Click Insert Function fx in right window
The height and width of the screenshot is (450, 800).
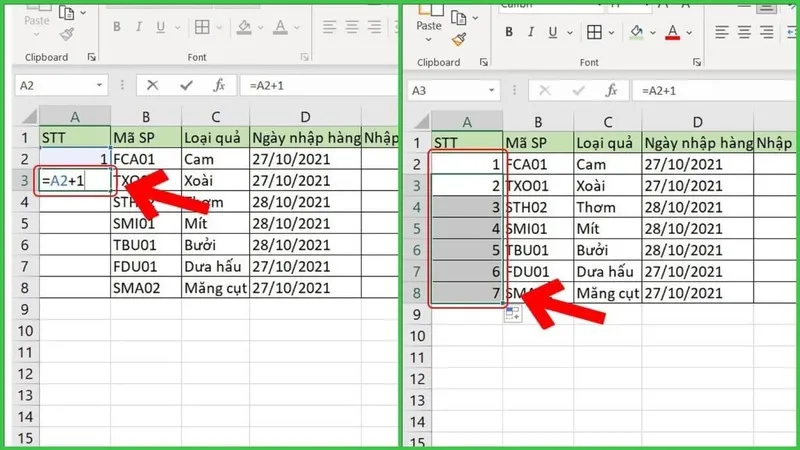pyautogui.click(x=611, y=90)
